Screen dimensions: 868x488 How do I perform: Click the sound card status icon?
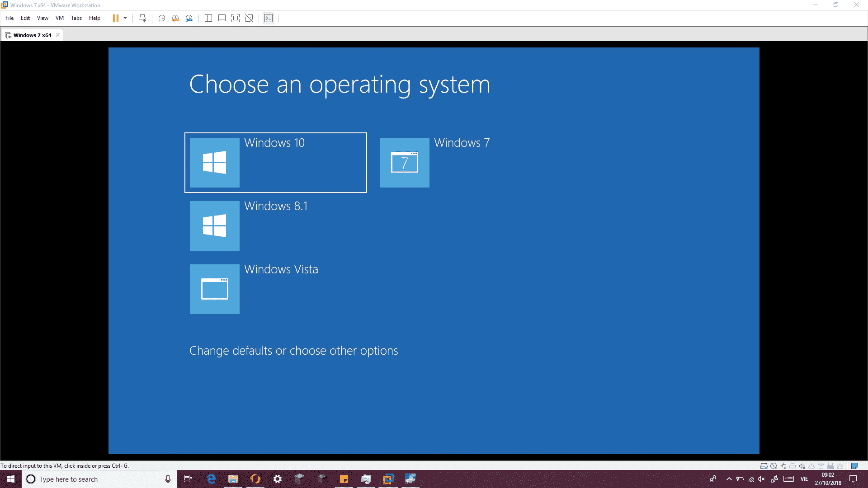pyautogui.click(x=802, y=466)
